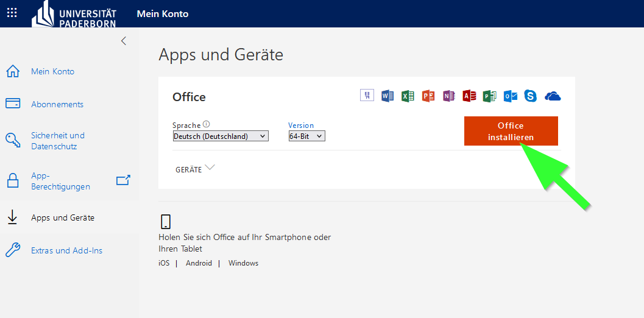Click the Skype app icon
Image resolution: width=644 pixels, height=318 pixels.
coord(531,96)
